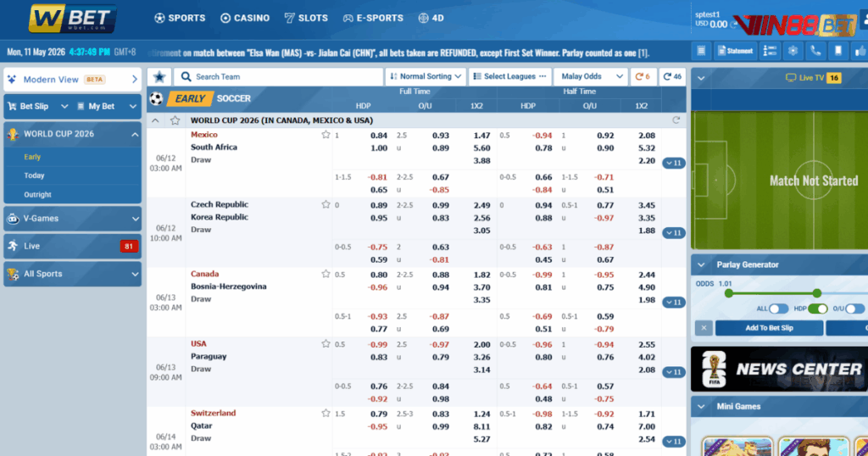Open the Normal Sorting dropdown
The height and width of the screenshot is (456, 868).
tap(426, 76)
